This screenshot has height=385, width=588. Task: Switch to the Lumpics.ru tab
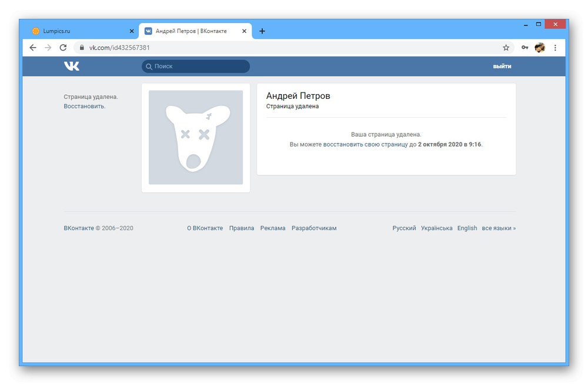[82, 31]
